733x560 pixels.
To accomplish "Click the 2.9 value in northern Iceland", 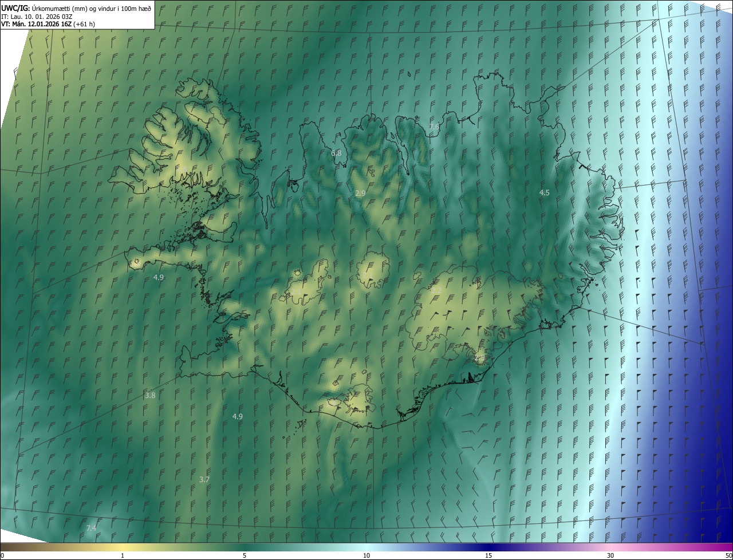I will [x=360, y=194].
